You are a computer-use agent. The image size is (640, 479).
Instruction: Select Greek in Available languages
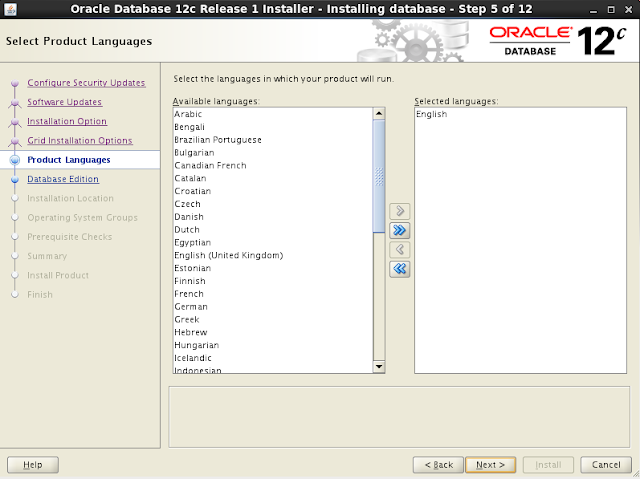pyautogui.click(x=273, y=319)
